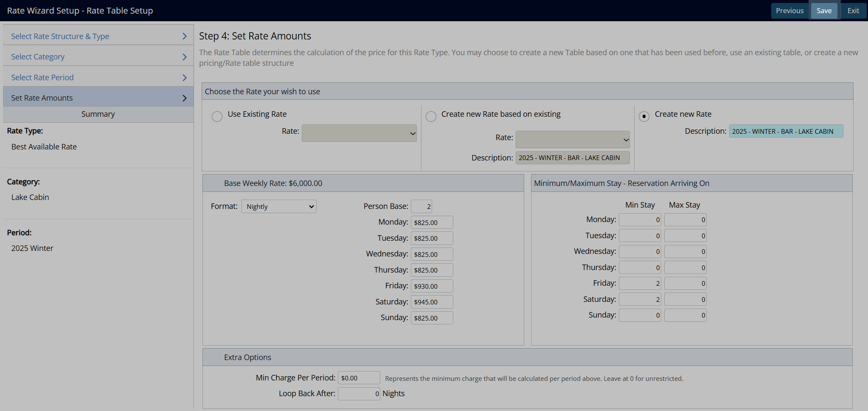The height and width of the screenshot is (411, 868).
Task: Click the 2025 Winter period text
Action: coord(32,248)
